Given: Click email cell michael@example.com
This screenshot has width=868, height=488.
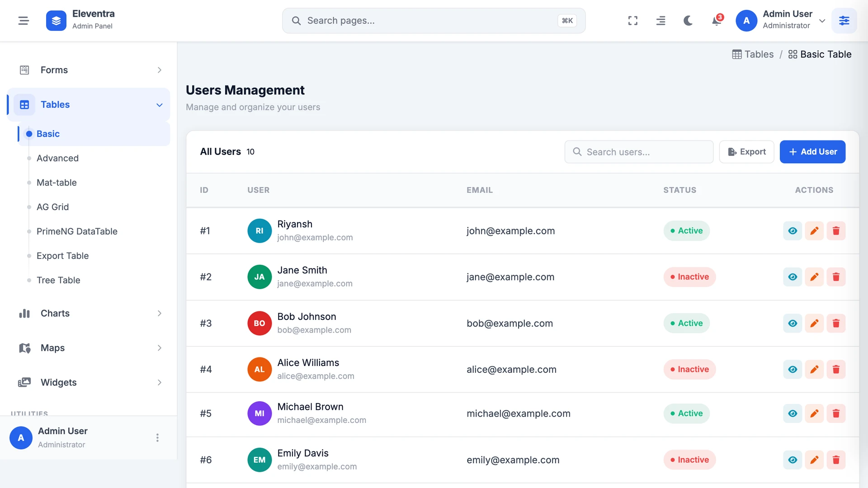Looking at the screenshot, I should [519, 413].
